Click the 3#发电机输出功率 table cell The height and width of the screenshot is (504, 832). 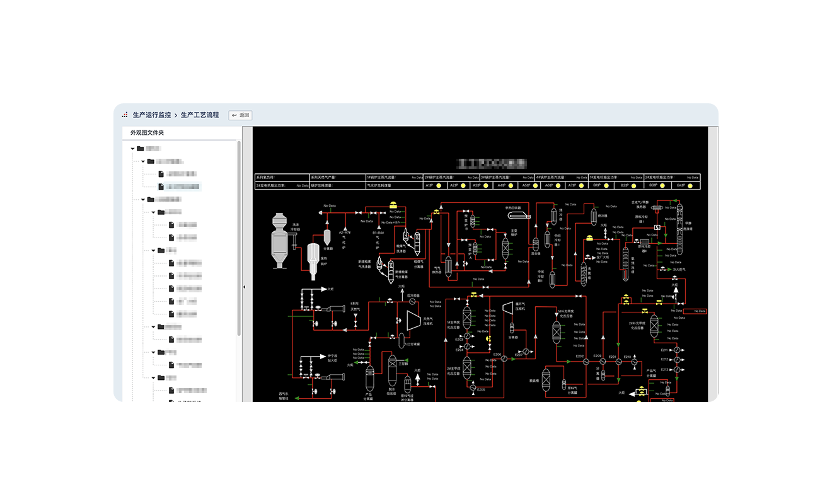282,186
